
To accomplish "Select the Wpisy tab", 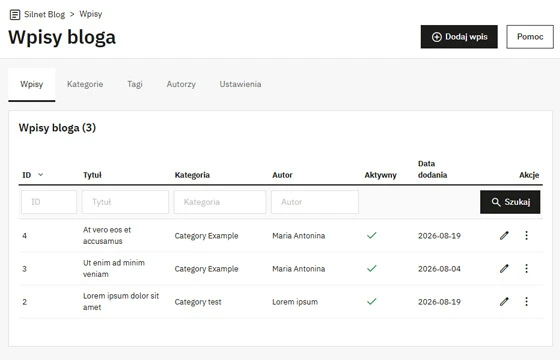I will coord(32,84).
